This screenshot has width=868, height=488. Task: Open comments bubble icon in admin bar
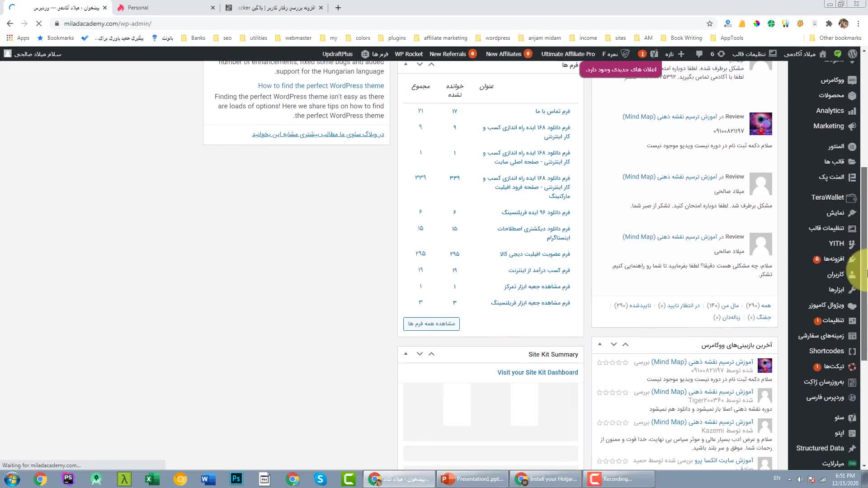[x=699, y=54]
